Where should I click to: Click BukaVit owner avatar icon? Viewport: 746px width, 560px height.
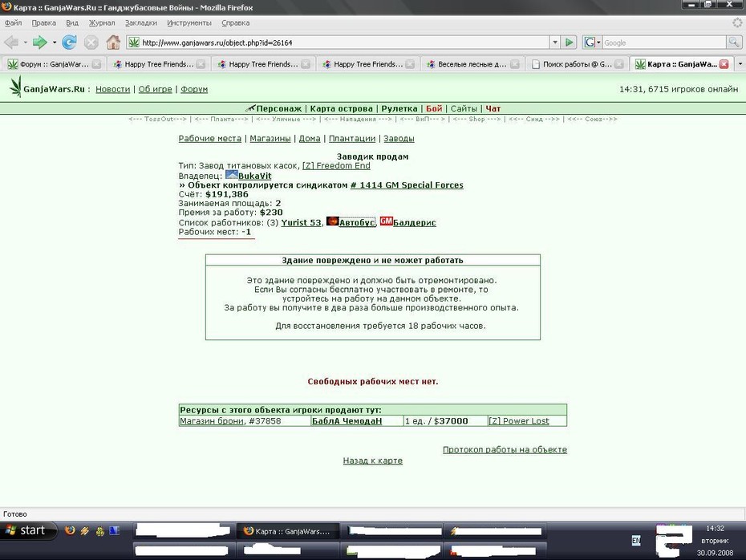(x=232, y=175)
